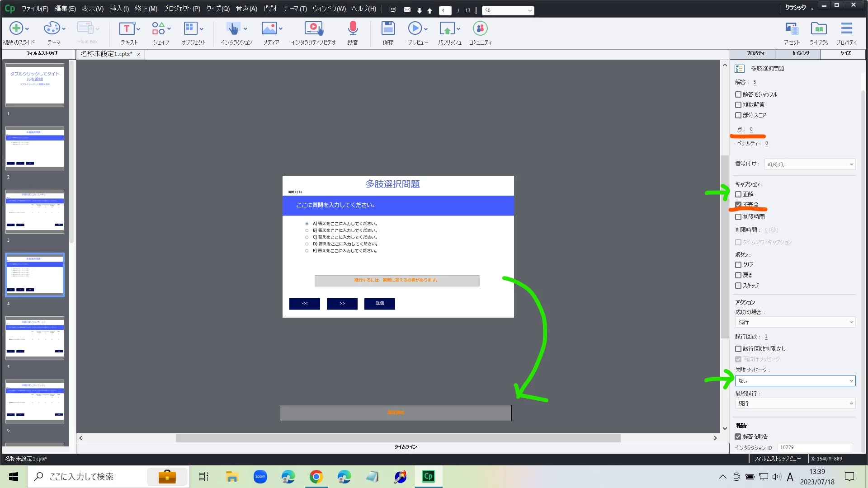This screenshot has height=488, width=868.
Task: Expand the 番号付け numbering dropdown
Action: [x=809, y=164]
